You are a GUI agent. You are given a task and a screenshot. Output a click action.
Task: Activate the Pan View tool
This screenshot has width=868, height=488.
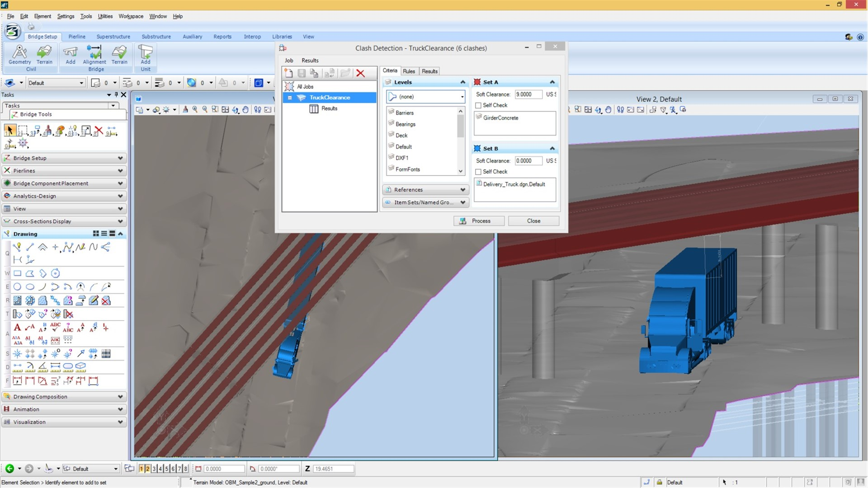pyautogui.click(x=245, y=109)
